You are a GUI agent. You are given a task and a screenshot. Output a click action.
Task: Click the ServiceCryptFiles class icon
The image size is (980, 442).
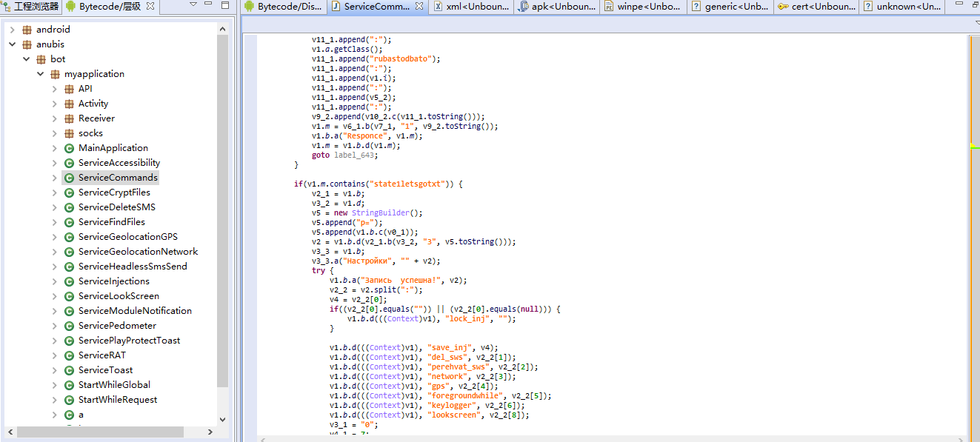click(x=70, y=192)
